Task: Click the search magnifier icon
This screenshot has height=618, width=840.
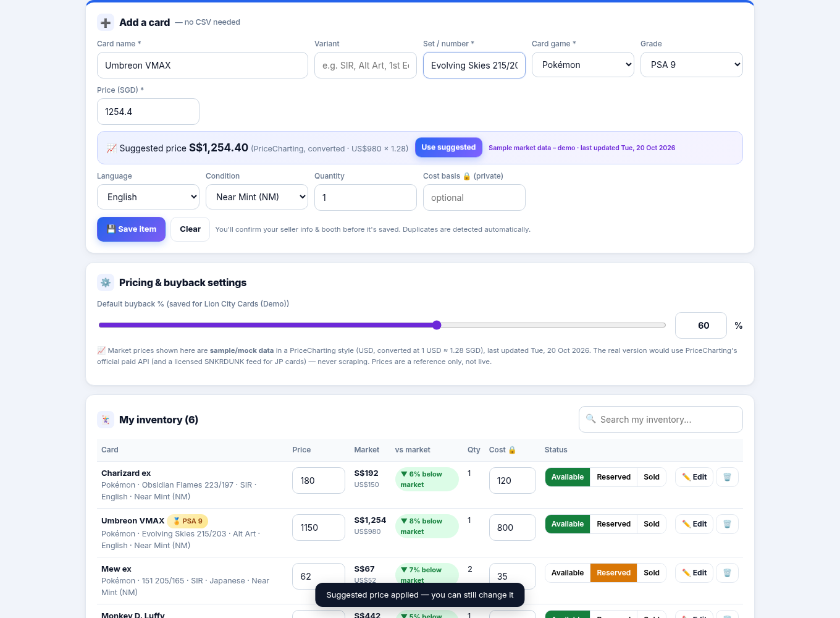Action: pyautogui.click(x=590, y=419)
